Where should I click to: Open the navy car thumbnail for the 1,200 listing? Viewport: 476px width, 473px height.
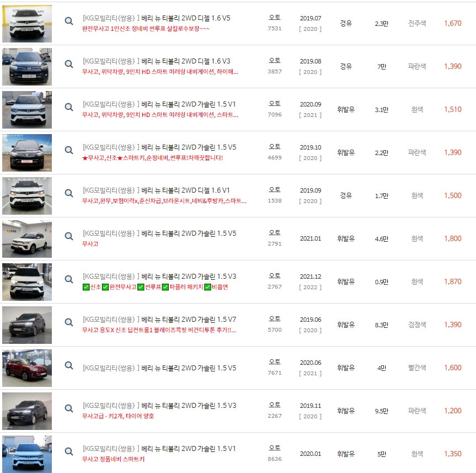[27, 411]
